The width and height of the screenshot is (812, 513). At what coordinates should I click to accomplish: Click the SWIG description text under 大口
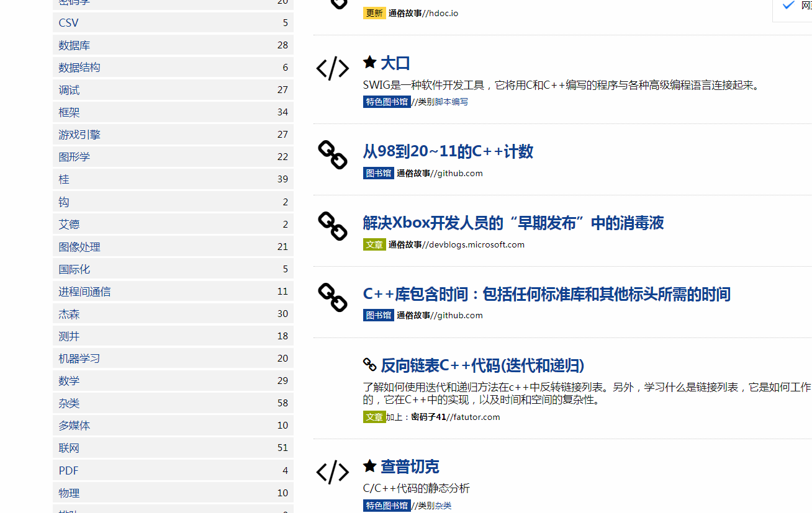pyautogui.click(x=562, y=85)
